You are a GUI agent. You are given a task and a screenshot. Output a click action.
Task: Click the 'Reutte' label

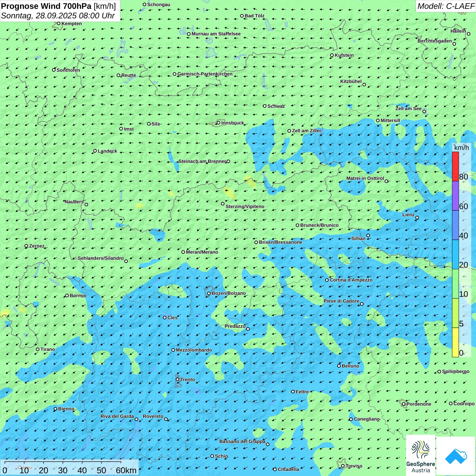click(129, 75)
